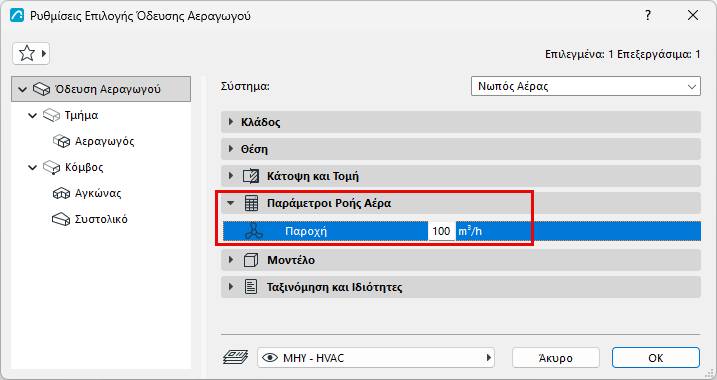The image size is (717, 380).
Task: Select Τμήμα in the tree
Action: click(81, 115)
